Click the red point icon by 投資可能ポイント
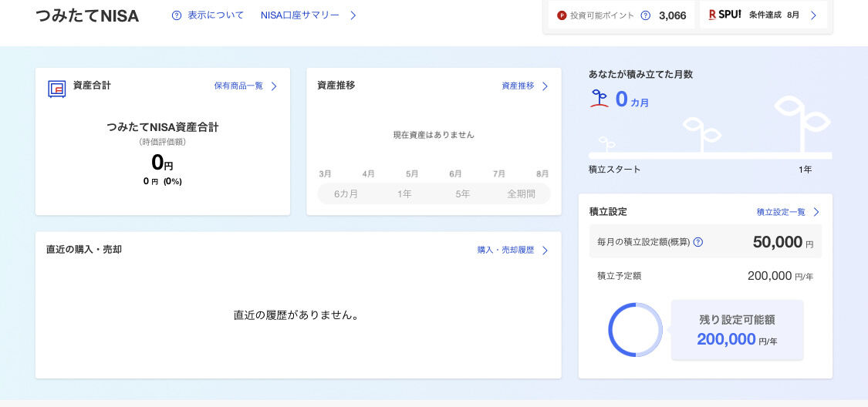 point(562,15)
